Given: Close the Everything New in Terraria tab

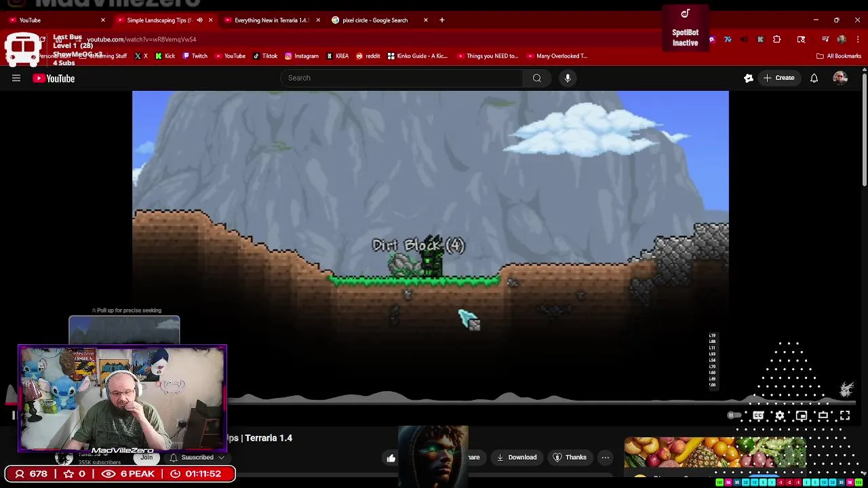Looking at the screenshot, I should [318, 20].
